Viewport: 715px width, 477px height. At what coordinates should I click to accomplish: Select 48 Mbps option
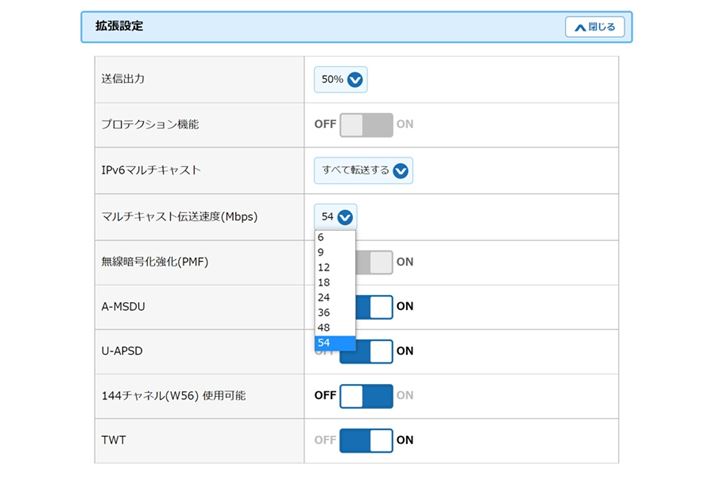(x=334, y=328)
